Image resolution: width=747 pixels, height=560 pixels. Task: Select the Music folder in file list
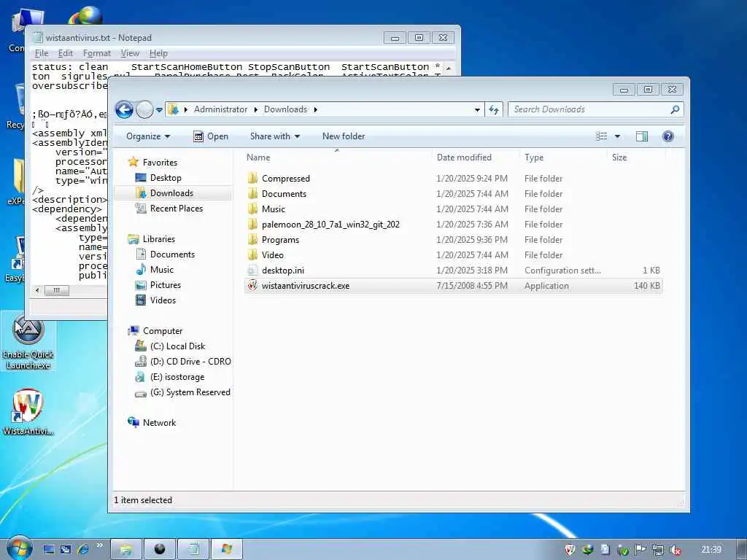(274, 209)
